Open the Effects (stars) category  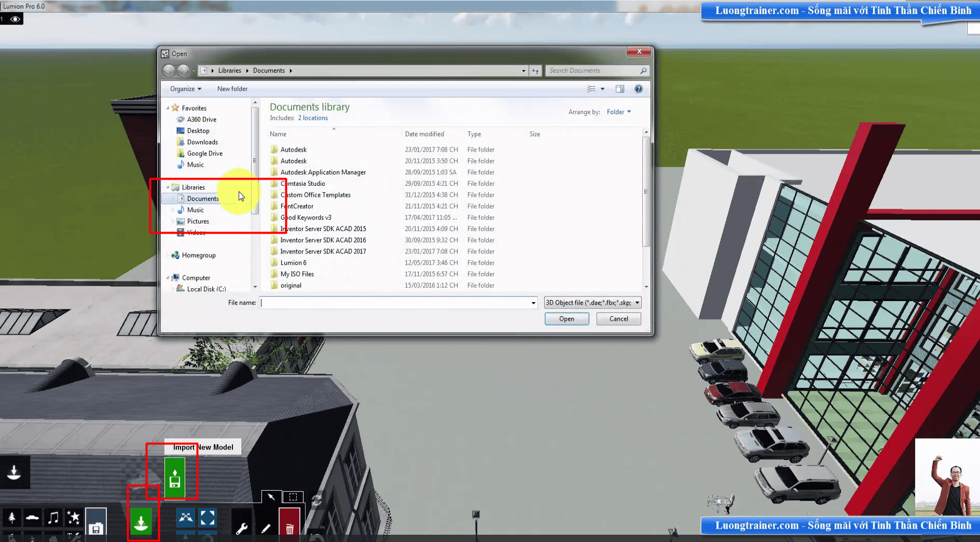pyautogui.click(x=74, y=518)
